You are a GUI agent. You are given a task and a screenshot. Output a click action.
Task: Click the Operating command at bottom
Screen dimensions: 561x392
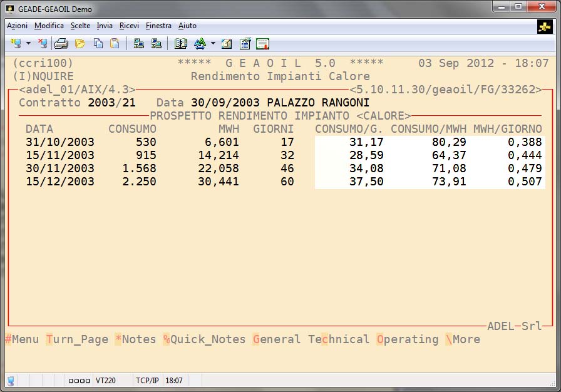point(408,339)
